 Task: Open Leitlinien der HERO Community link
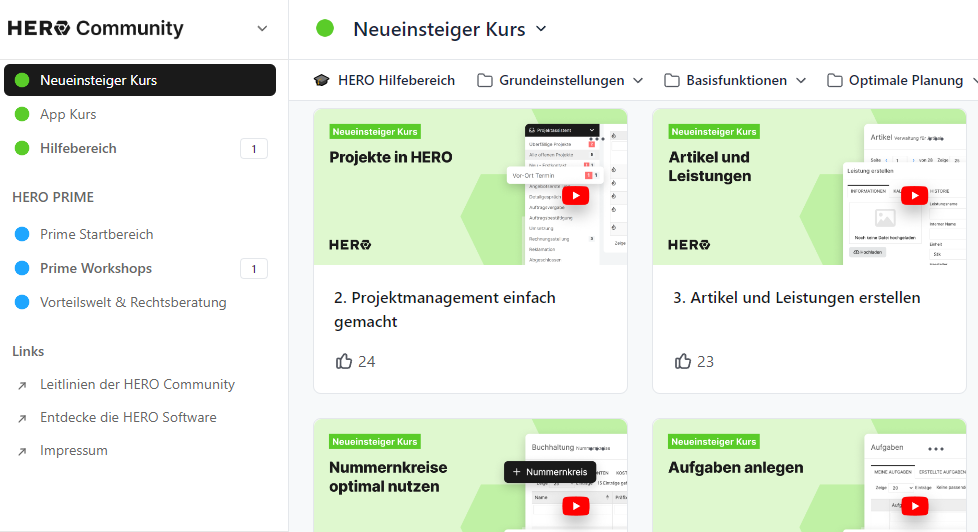pyautogui.click(x=137, y=384)
